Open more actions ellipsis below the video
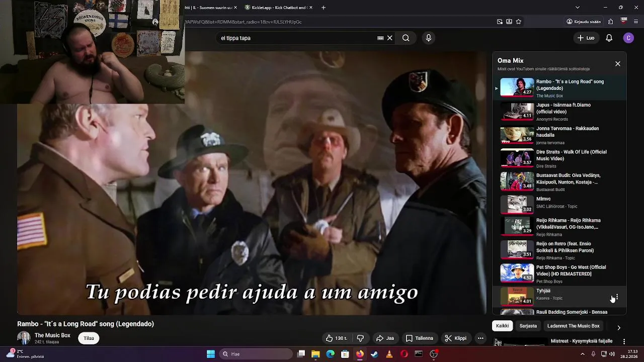 click(480, 338)
